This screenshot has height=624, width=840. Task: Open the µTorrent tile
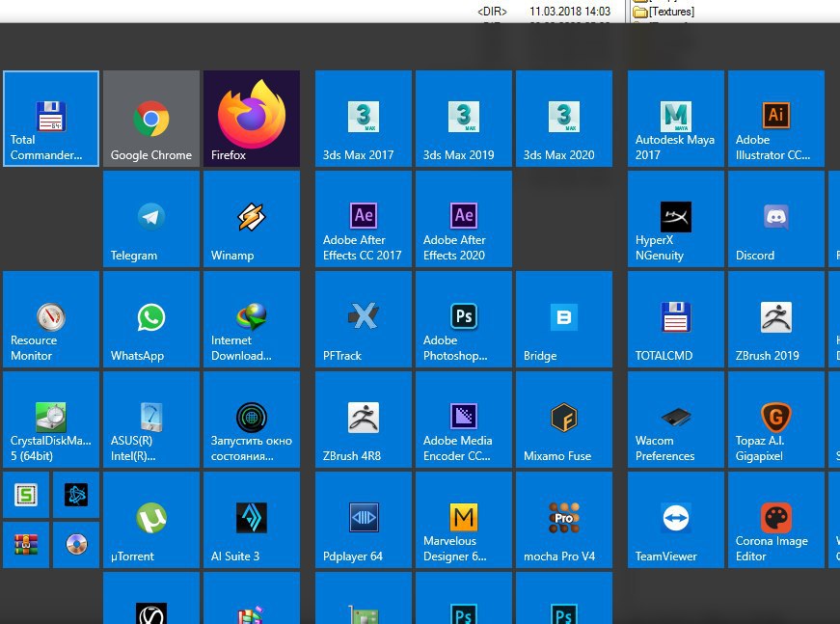151,520
